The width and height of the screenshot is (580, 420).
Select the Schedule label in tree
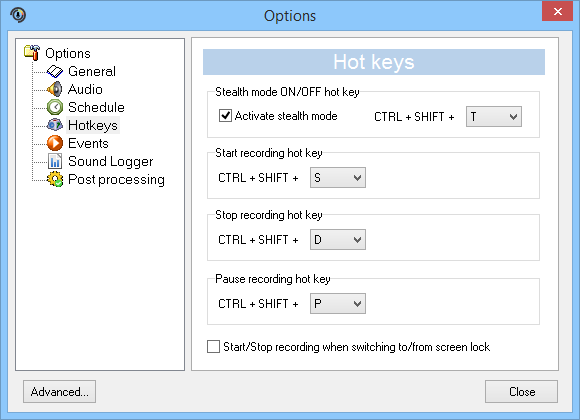pyautogui.click(x=96, y=107)
